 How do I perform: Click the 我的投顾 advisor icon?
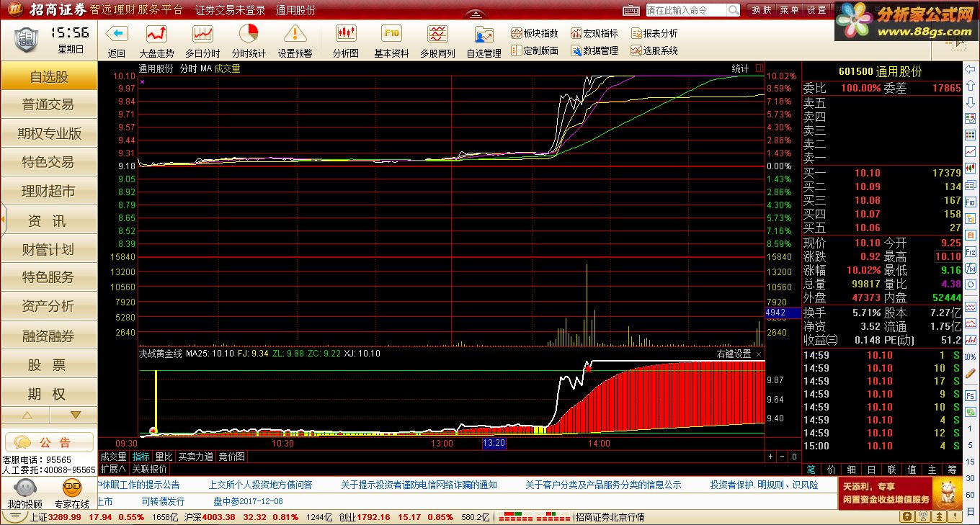(24, 494)
